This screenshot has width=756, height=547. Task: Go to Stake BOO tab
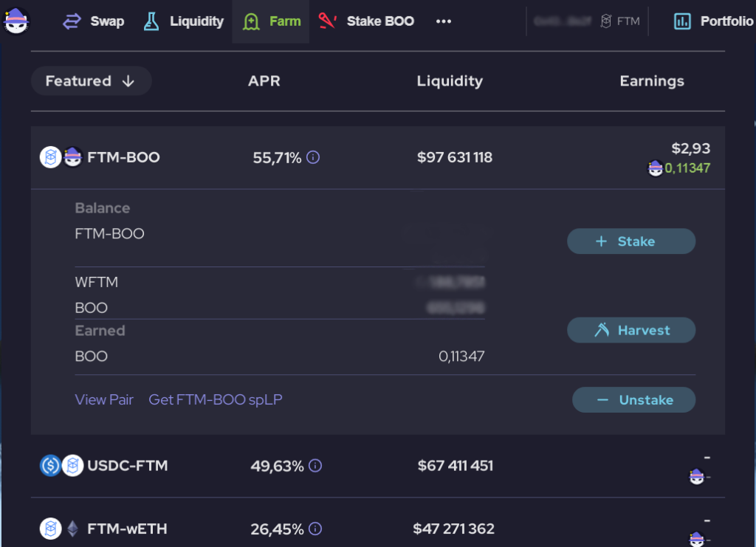point(366,21)
